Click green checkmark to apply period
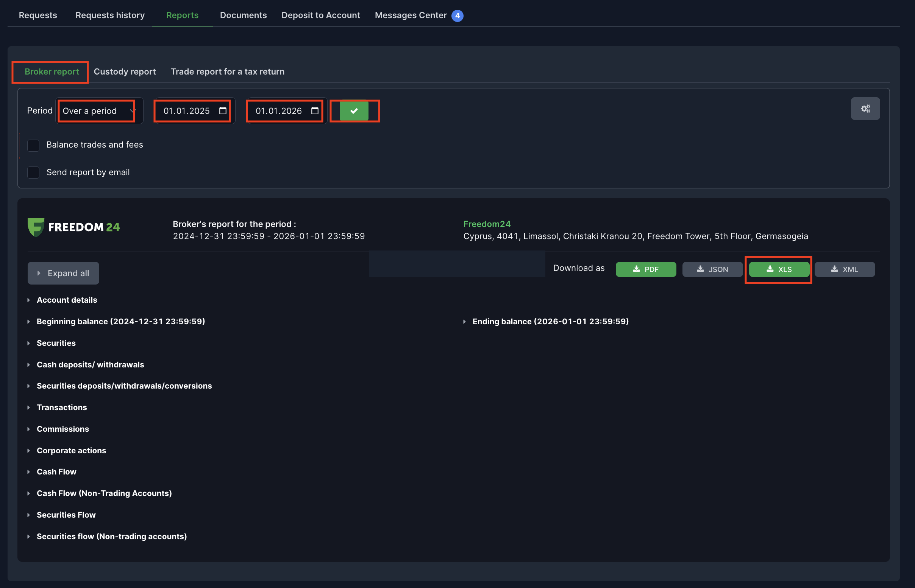The image size is (915, 588). pos(354,111)
